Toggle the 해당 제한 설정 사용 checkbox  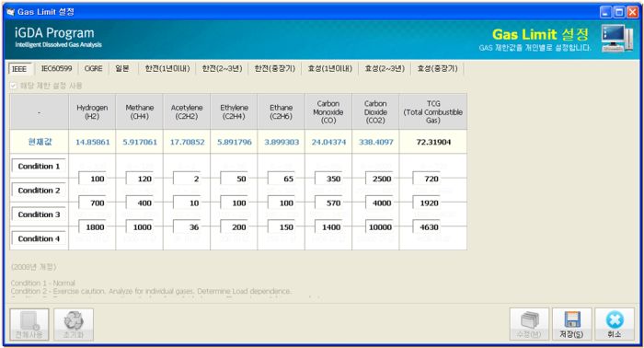13,86
